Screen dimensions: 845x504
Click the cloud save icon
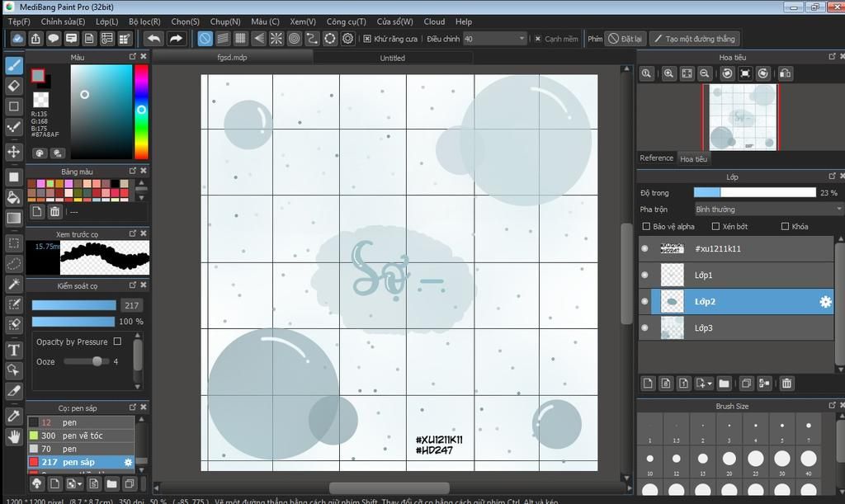(18, 39)
